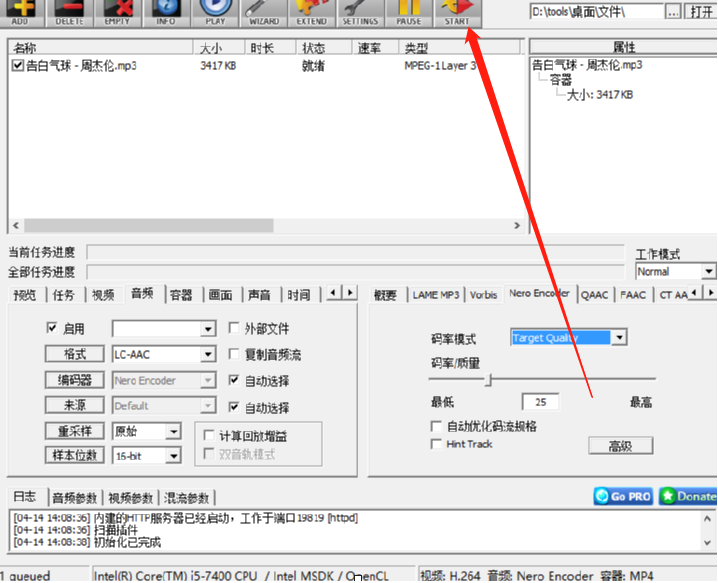Click the 状态 column header
The image size is (718, 583).
324,48
